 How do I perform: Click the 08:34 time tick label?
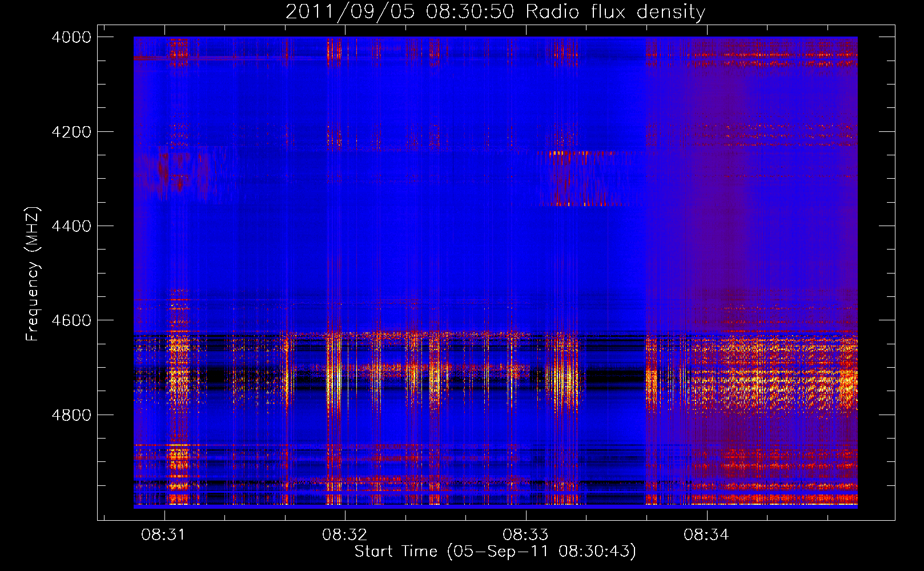coord(706,534)
